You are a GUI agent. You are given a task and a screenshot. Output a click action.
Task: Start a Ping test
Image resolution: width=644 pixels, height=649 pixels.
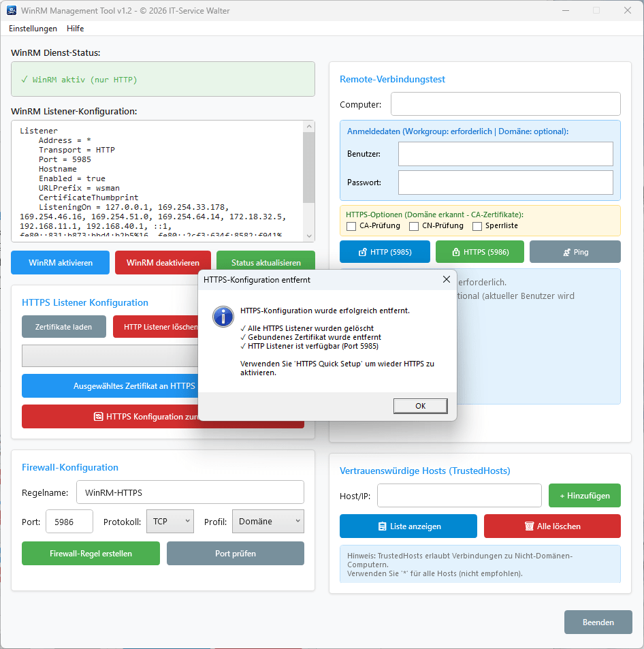pyautogui.click(x=575, y=251)
